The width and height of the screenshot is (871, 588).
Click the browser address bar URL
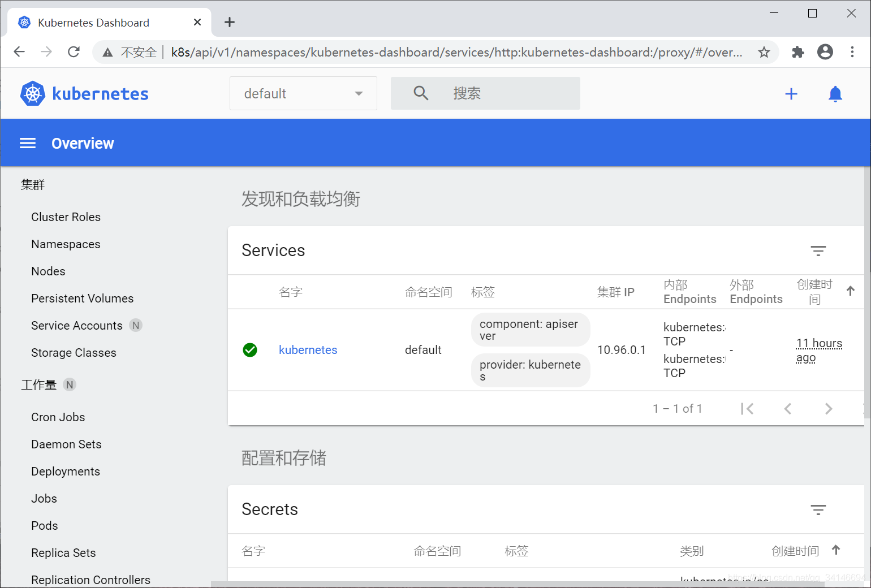click(456, 53)
